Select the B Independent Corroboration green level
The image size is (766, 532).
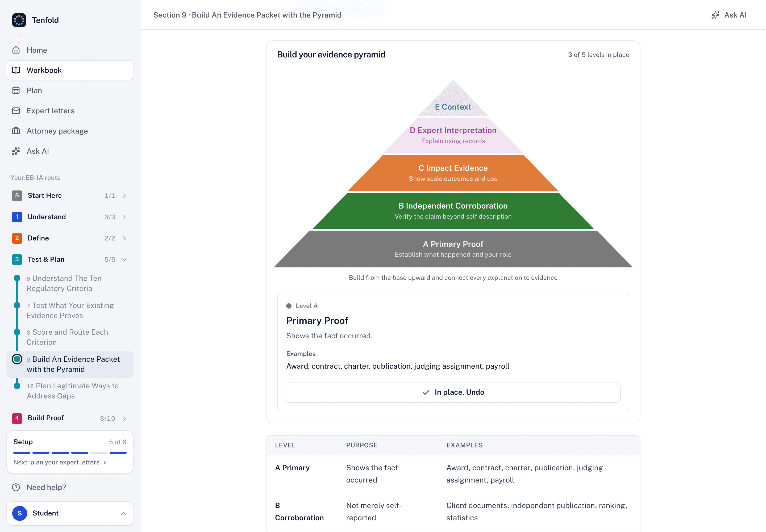click(x=453, y=211)
